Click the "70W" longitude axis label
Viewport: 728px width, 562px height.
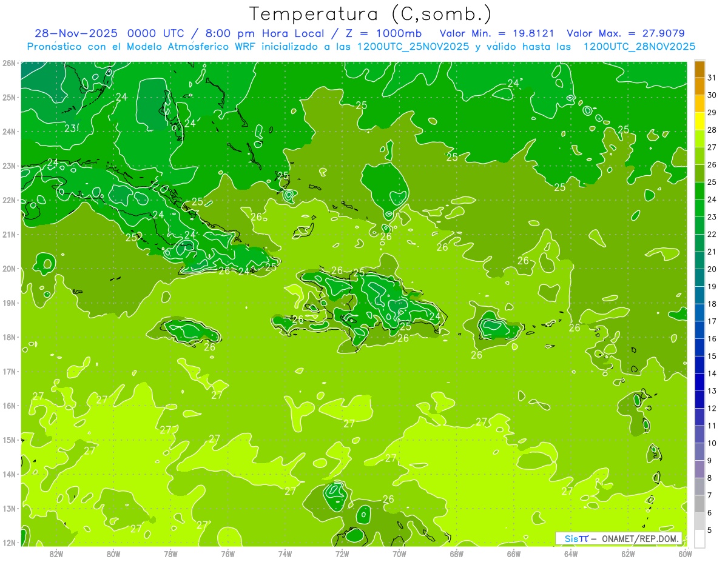click(399, 554)
